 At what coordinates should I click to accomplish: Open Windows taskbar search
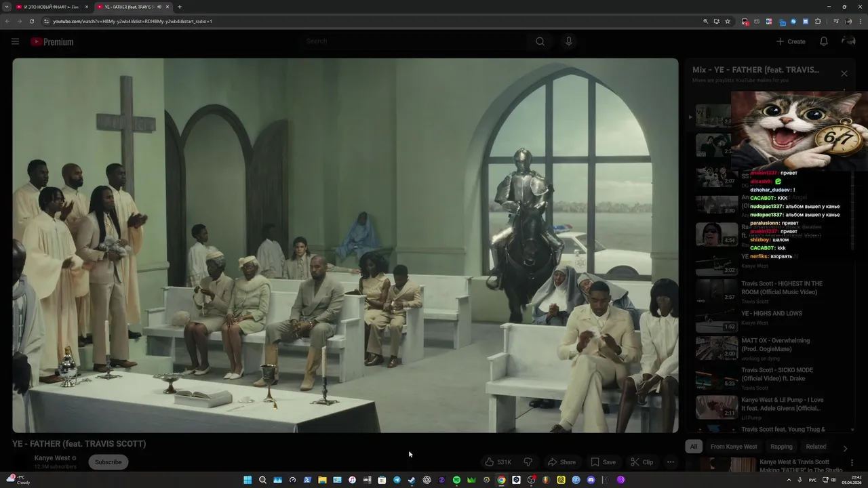point(262,480)
